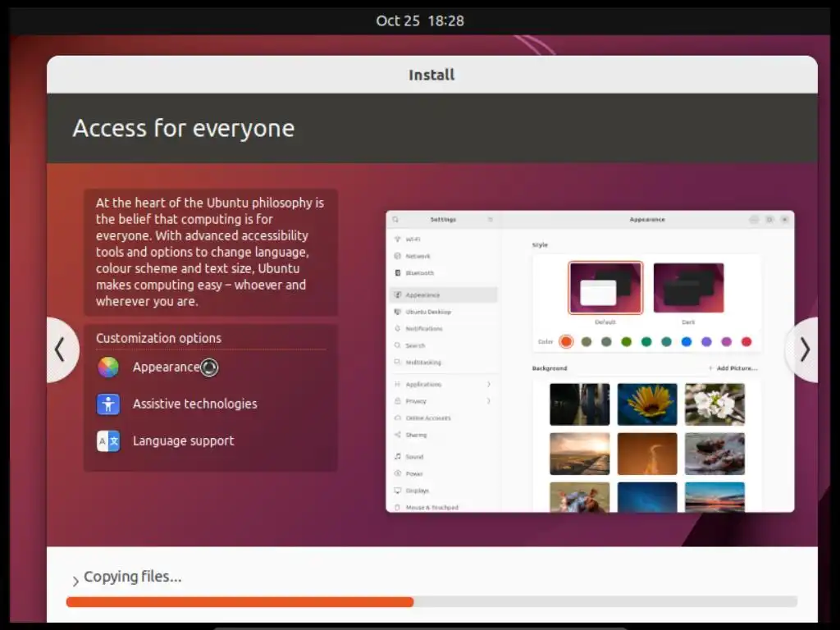Select Multitasking in Settings preview sidebar
Viewport: 840px width, 630px height.
(x=442, y=362)
